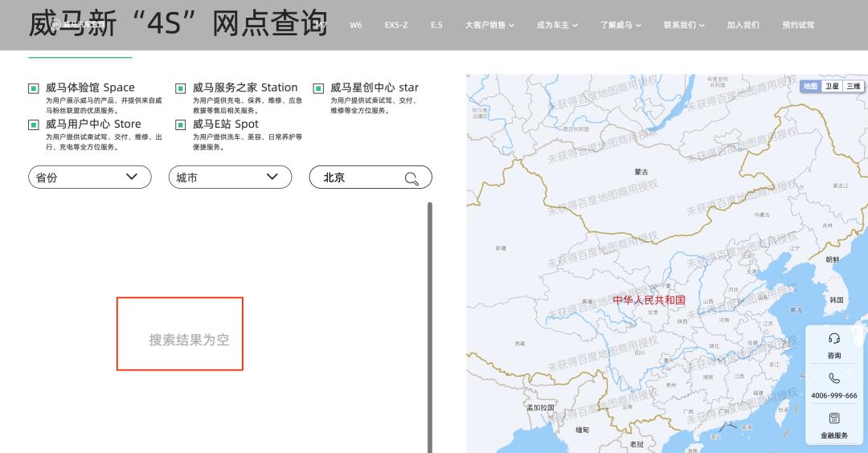Expand the 成为车主 nav menu
Screen dimensions: 868x453
tap(557, 25)
